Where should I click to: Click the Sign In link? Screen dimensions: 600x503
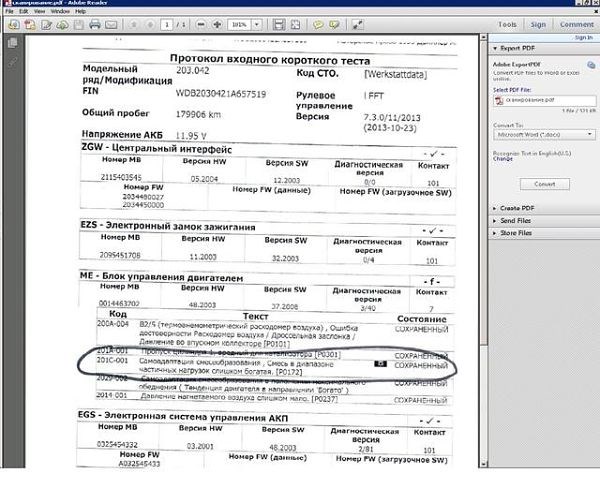[584, 37]
